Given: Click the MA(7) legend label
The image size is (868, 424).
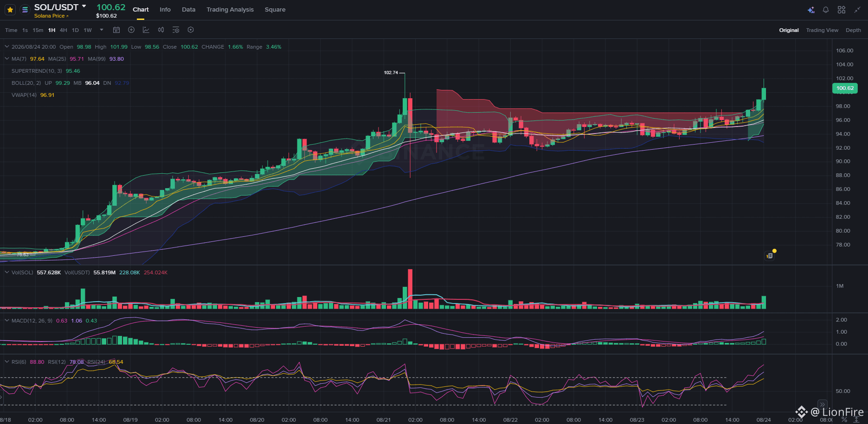Looking at the screenshot, I should 19,59.
